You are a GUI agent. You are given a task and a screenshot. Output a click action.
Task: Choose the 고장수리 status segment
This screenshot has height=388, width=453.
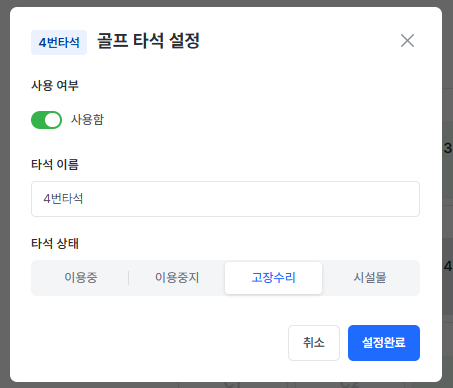pos(273,278)
